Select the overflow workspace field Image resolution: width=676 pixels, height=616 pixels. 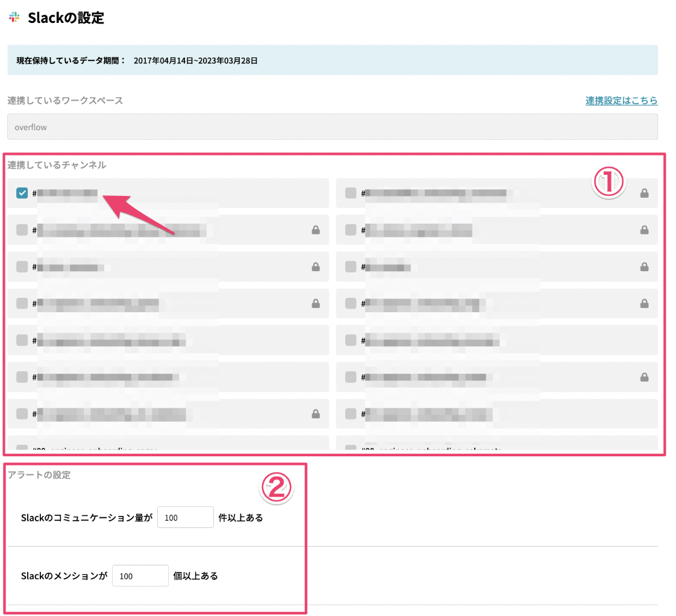[333, 127]
